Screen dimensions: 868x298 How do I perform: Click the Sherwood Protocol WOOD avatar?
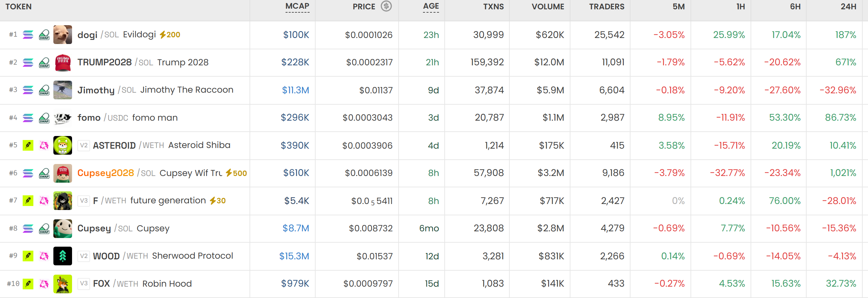(x=63, y=256)
